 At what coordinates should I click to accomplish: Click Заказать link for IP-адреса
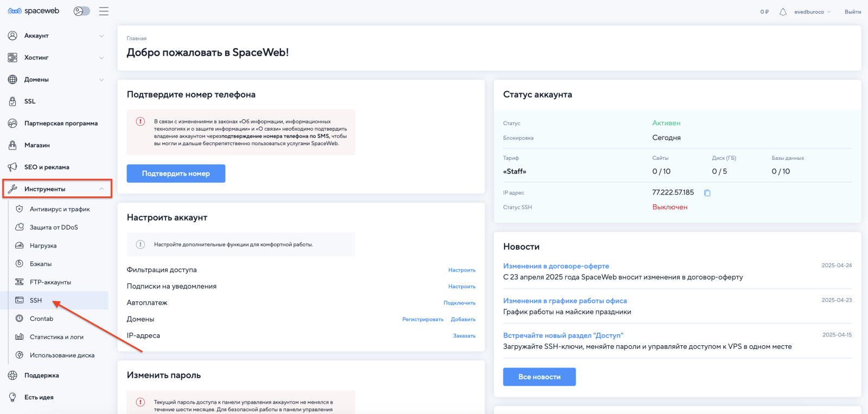point(464,336)
